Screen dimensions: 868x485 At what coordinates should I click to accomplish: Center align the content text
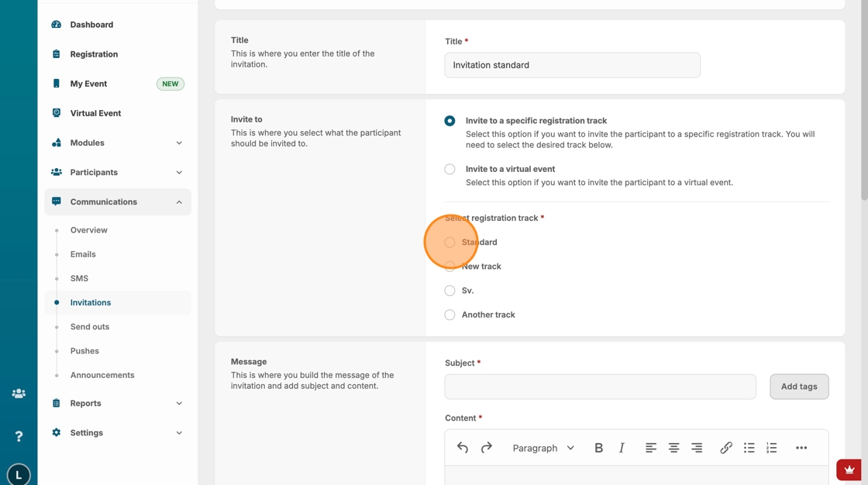673,448
